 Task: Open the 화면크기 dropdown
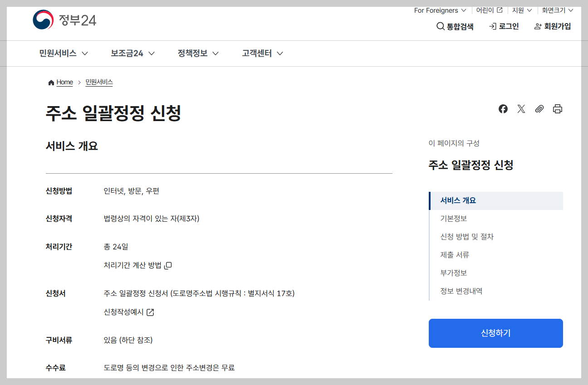[x=558, y=10]
